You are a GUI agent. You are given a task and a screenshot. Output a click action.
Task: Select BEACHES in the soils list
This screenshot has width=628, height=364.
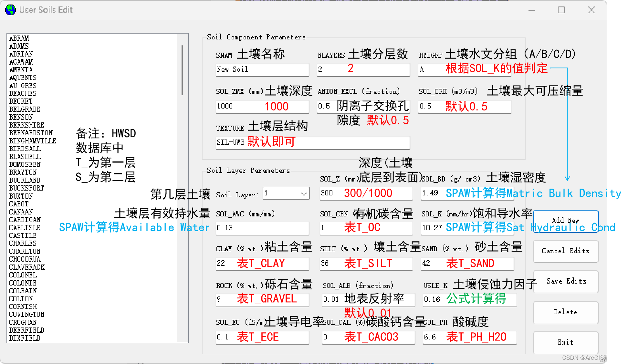[23, 94]
